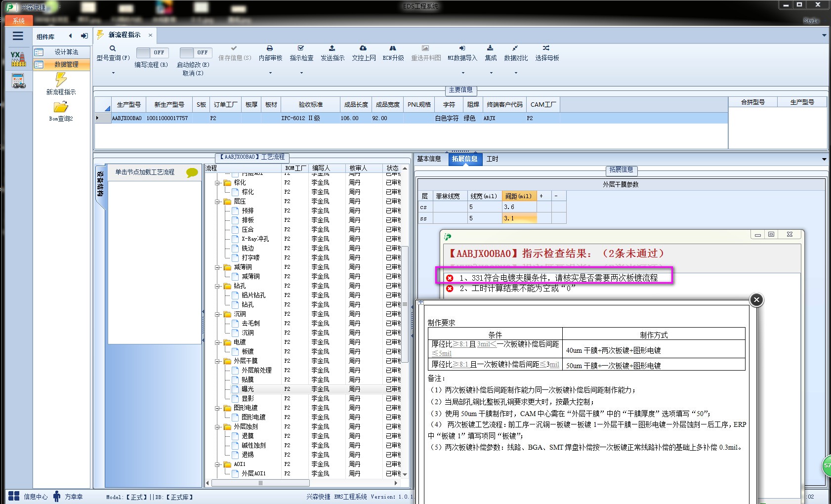Click user 方幸幸 icon in status bar
The height and width of the screenshot is (504, 831).
point(57,496)
